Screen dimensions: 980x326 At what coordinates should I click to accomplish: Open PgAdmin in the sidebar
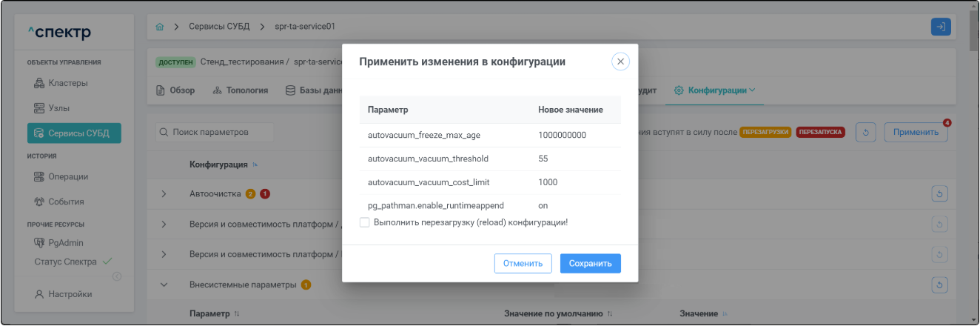pos(66,242)
